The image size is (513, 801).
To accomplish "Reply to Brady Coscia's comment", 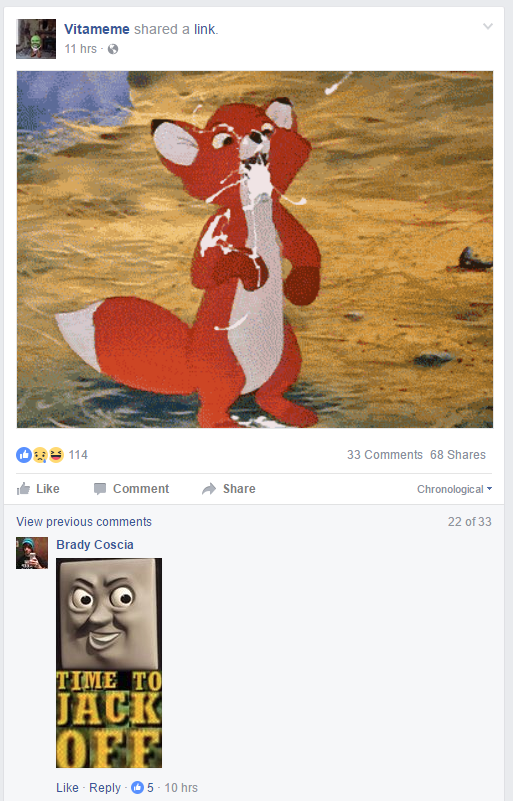I will point(105,787).
